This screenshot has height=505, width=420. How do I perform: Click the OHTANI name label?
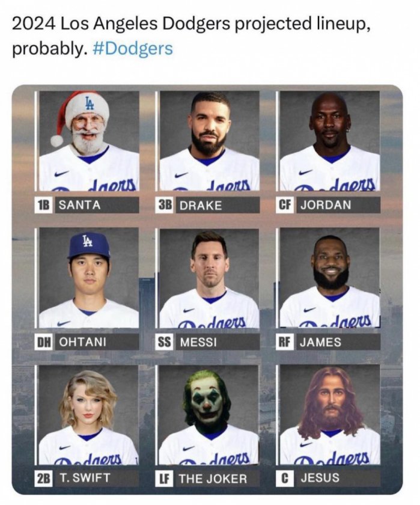(83, 342)
